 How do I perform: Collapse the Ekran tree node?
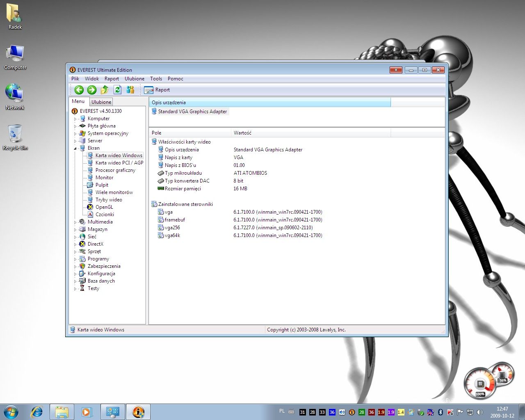coord(75,148)
